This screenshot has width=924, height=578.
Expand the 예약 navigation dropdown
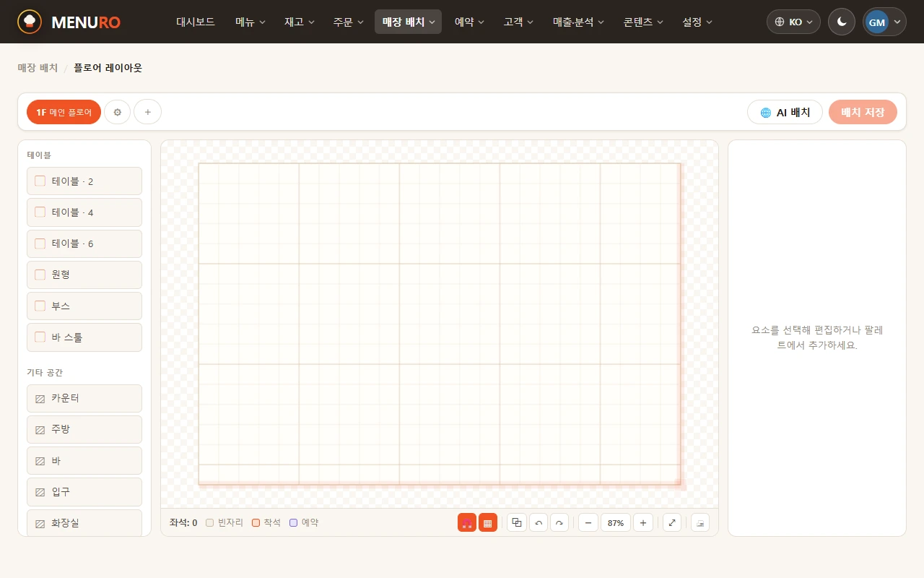click(x=469, y=22)
